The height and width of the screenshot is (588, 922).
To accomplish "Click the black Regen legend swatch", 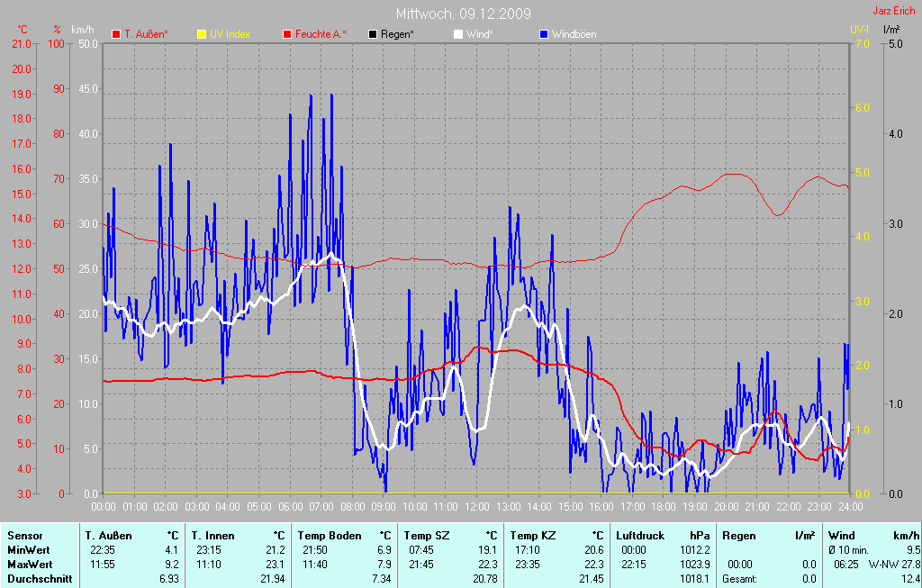I will [x=373, y=34].
